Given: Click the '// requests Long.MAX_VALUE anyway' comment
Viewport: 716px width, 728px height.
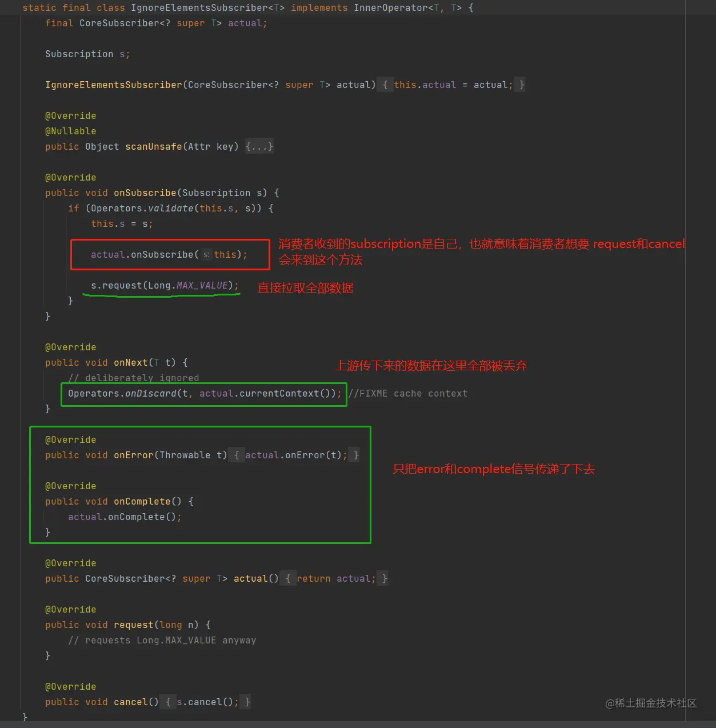Looking at the screenshot, I should point(162,641).
